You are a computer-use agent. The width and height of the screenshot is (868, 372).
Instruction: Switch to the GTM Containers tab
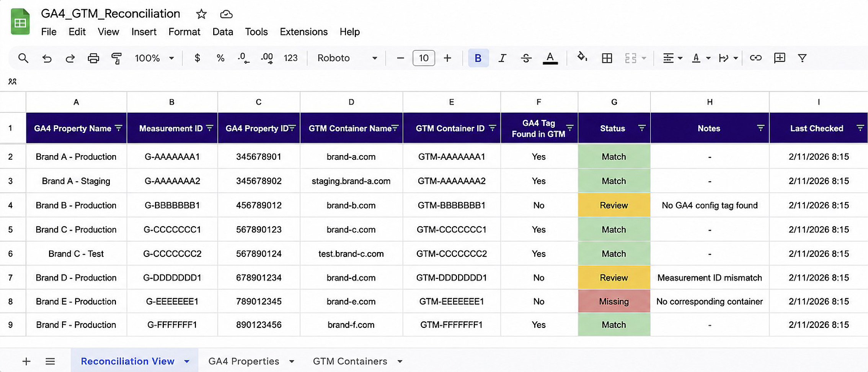[350, 361]
